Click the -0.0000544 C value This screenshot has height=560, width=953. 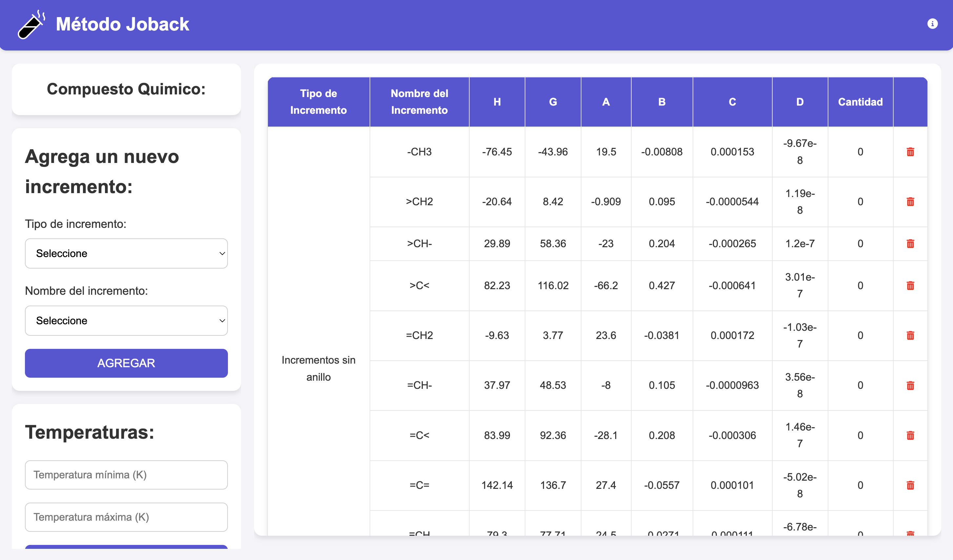click(x=732, y=202)
